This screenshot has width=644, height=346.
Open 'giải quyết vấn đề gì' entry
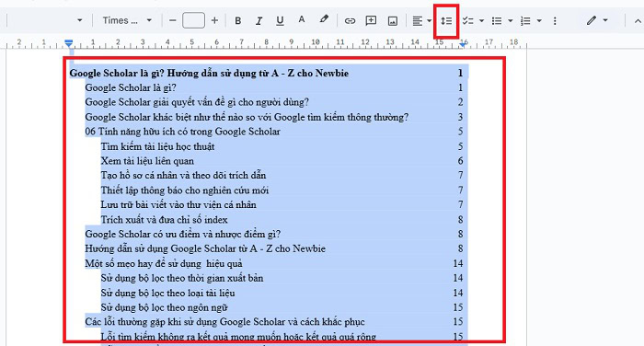click(197, 102)
